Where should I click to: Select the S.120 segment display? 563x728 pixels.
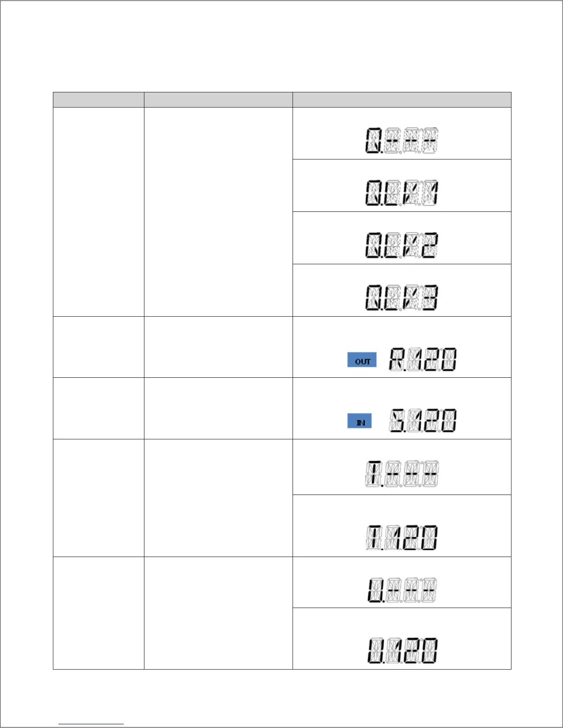click(423, 421)
